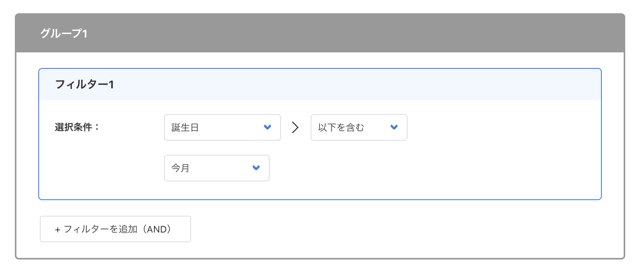Image resolution: width=644 pixels, height=272 pixels.
Task: Click the chevron arrow in 誕生日 dropdown
Action: pos(267,127)
